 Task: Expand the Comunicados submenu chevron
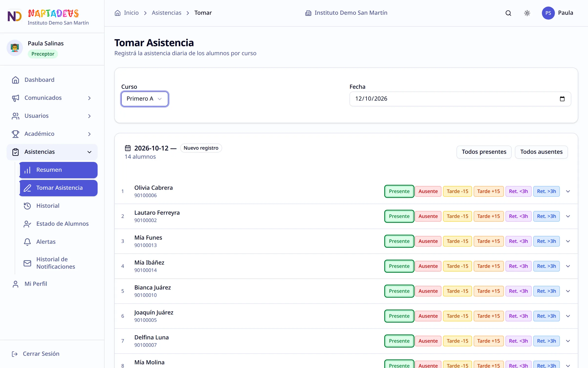89,98
